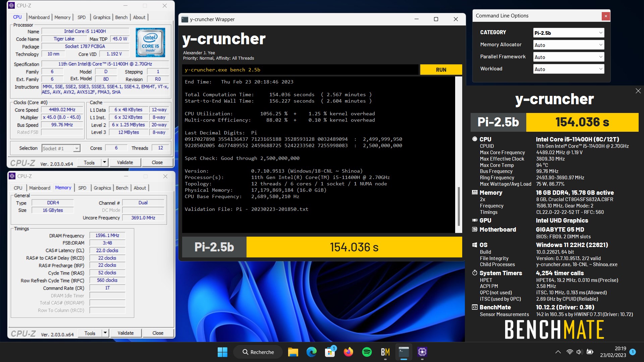Click the y-cruncher console taskbar icon
This screenshot has height=362, width=644.
(x=404, y=352)
